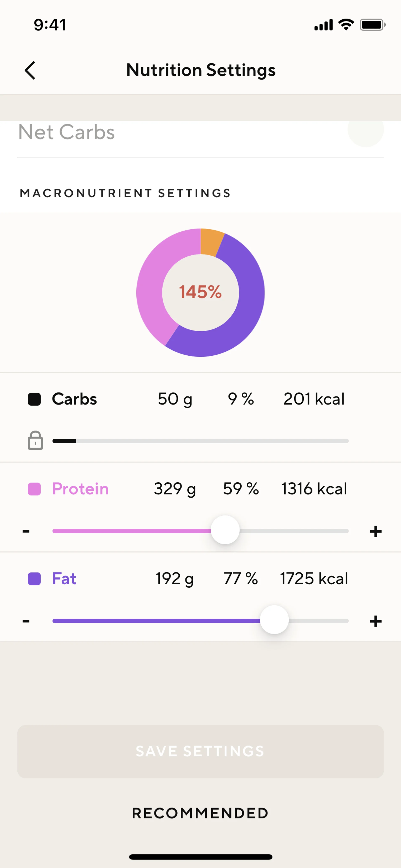Screen dimensions: 401x868
Task: Tap the purple Fat color square
Action: click(x=34, y=579)
